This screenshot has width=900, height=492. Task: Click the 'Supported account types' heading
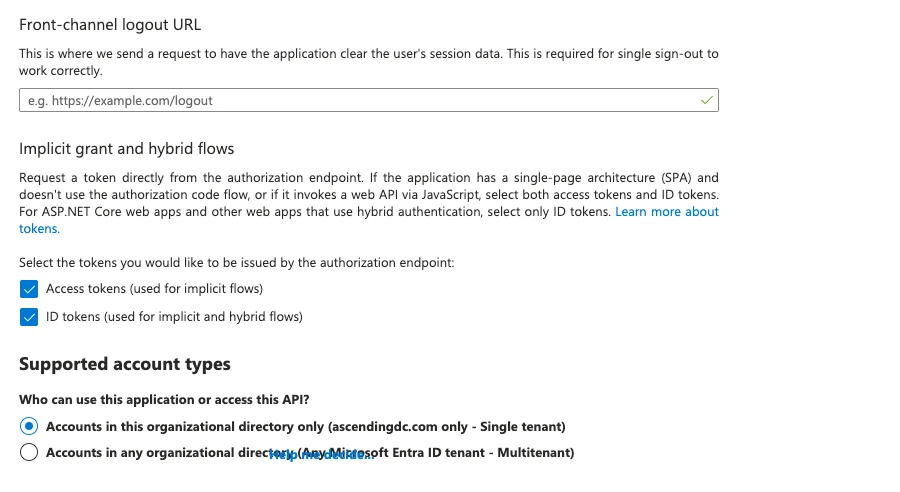click(125, 364)
